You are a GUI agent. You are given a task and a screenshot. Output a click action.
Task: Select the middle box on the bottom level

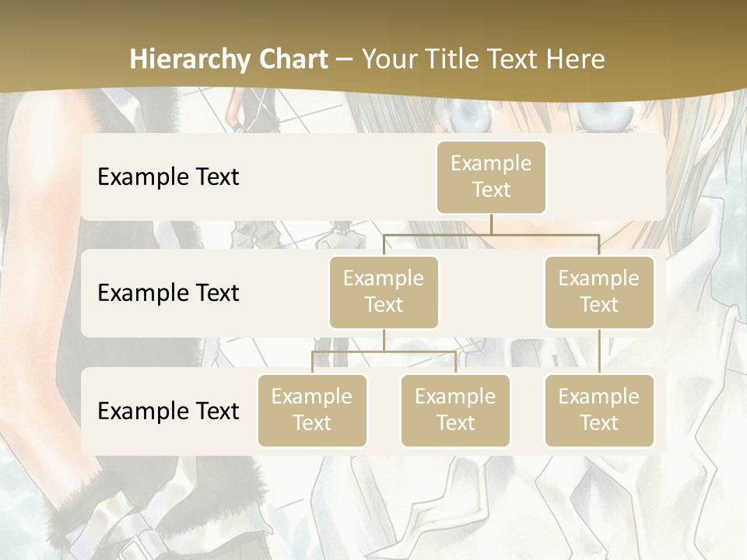tap(455, 410)
